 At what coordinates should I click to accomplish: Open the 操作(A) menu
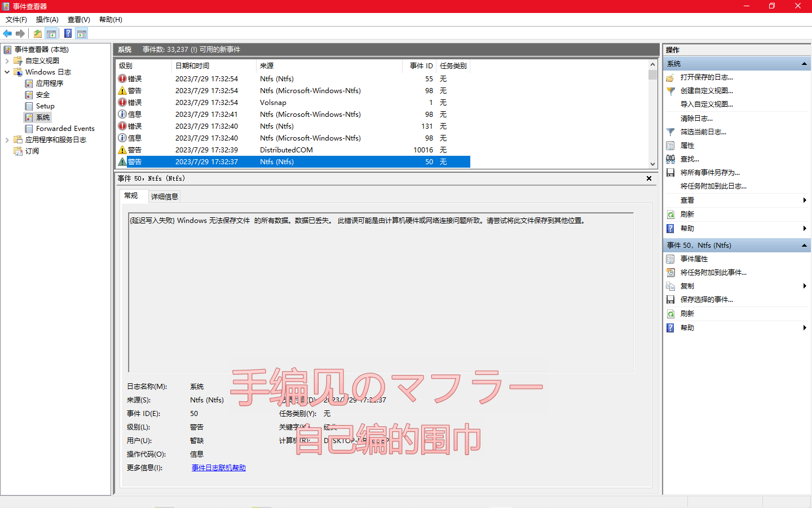[47, 19]
